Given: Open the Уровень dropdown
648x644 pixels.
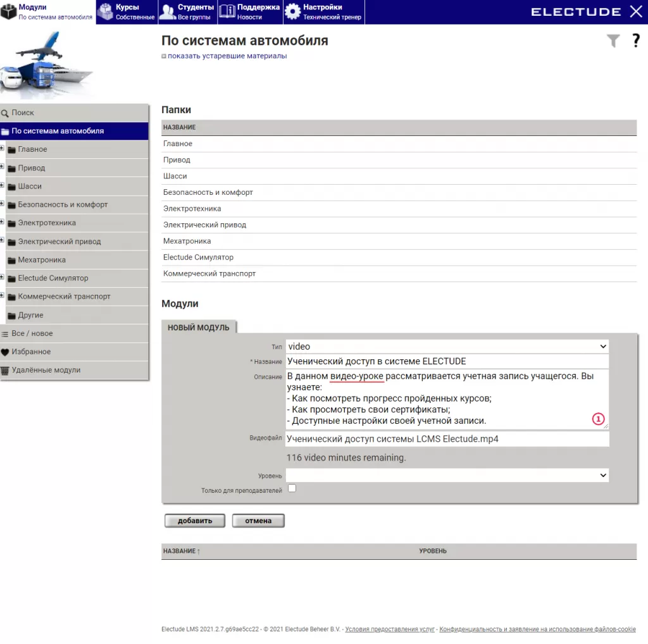Looking at the screenshot, I should click(x=447, y=475).
